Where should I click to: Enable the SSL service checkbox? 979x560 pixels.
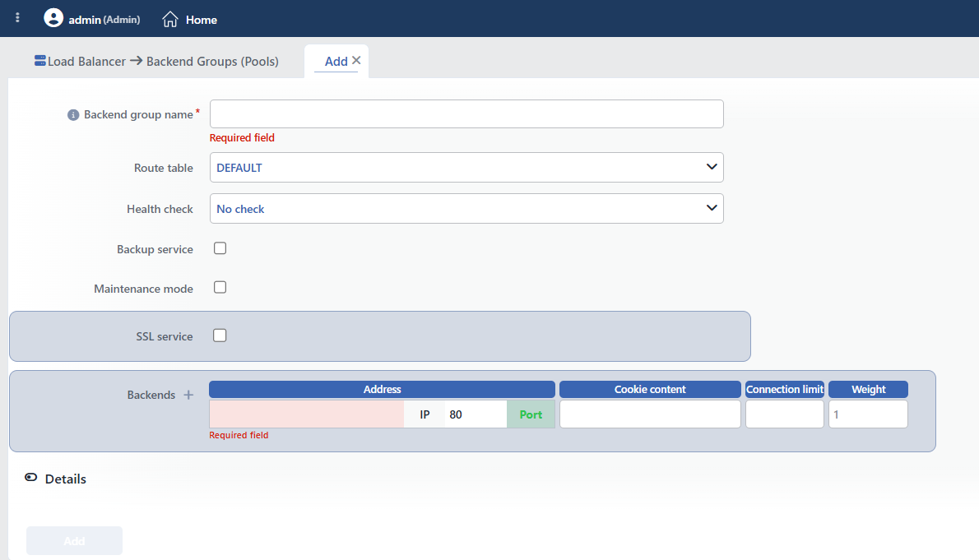[220, 336]
